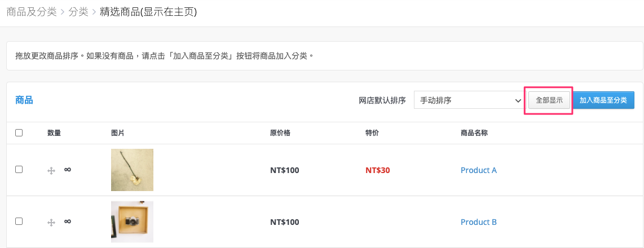Tick the select-all checkbox in table header

(x=19, y=132)
